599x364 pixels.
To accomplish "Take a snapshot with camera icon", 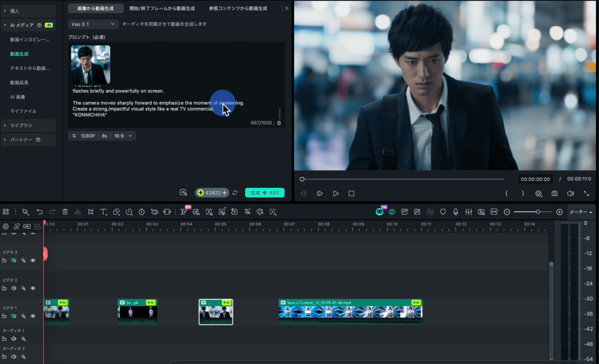I will pyautogui.click(x=554, y=194).
